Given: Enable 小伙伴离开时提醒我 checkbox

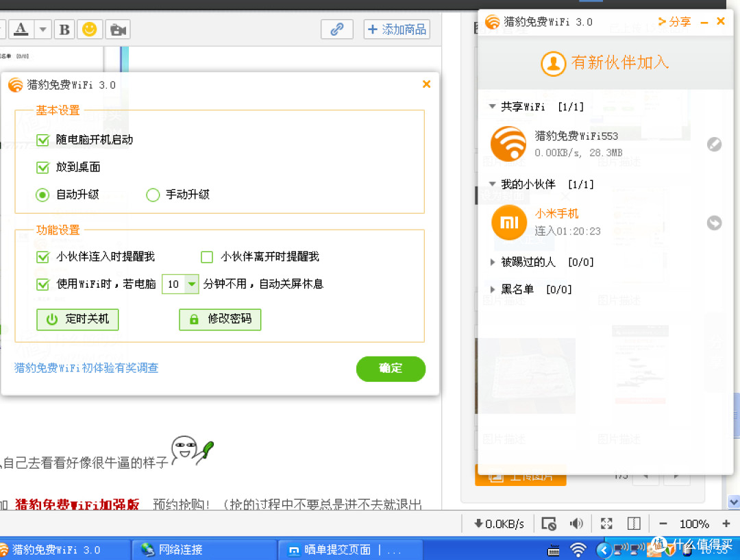Looking at the screenshot, I should [x=207, y=257].
